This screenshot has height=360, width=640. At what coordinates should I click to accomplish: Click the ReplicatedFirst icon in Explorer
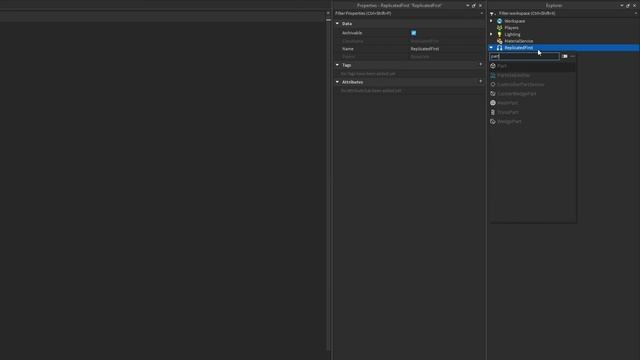point(499,48)
